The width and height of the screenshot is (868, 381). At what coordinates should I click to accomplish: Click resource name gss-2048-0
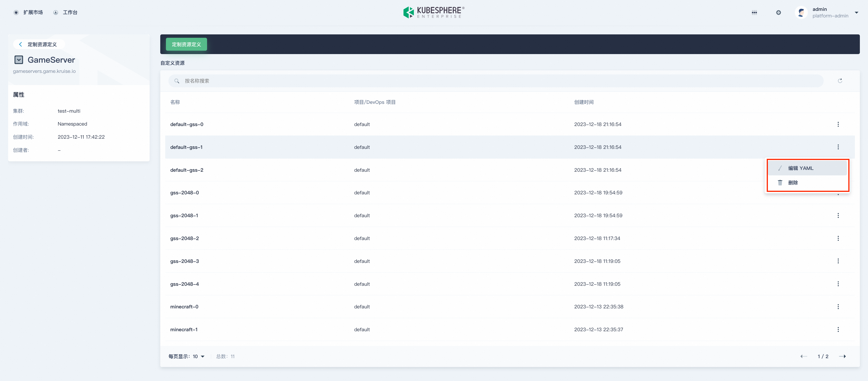pos(185,193)
